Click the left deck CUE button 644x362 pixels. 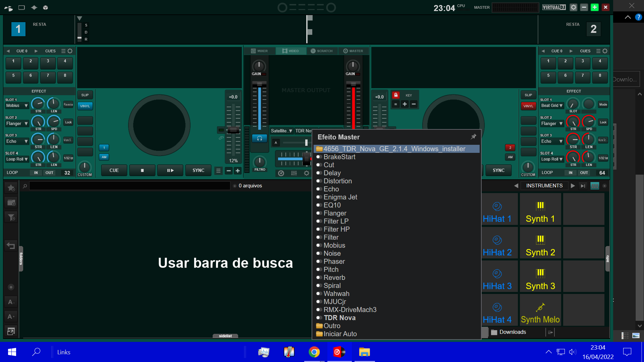114,170
